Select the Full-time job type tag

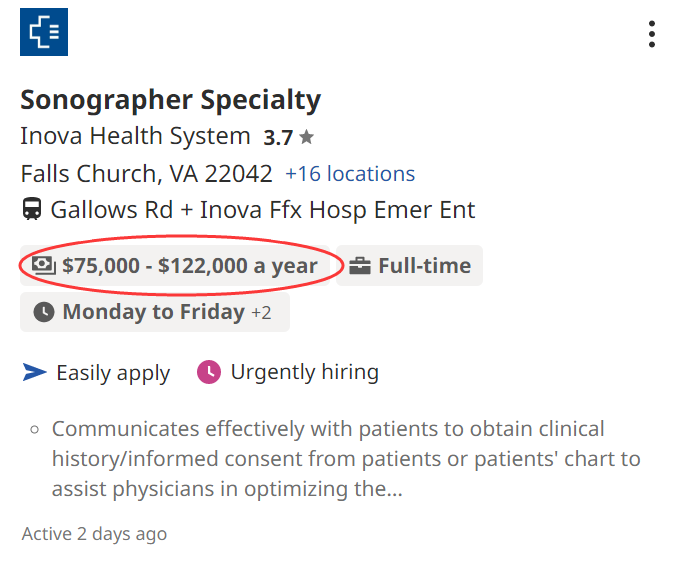(x=409, y=265)
